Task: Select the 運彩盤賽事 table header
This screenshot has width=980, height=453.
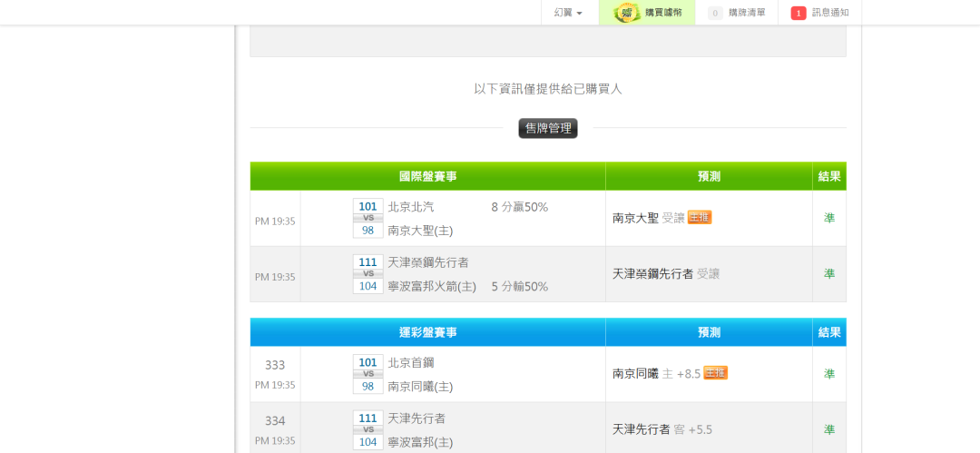Action: 427,332
